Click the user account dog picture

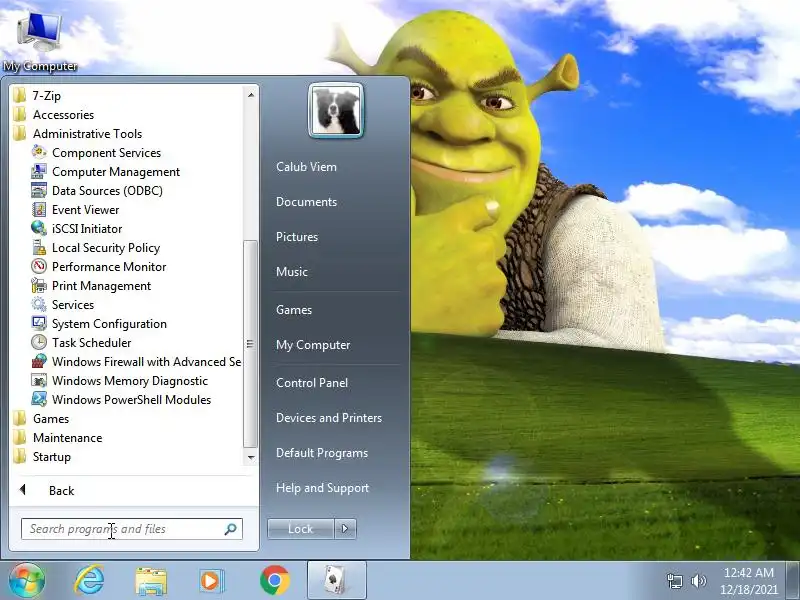click(336, 110)
